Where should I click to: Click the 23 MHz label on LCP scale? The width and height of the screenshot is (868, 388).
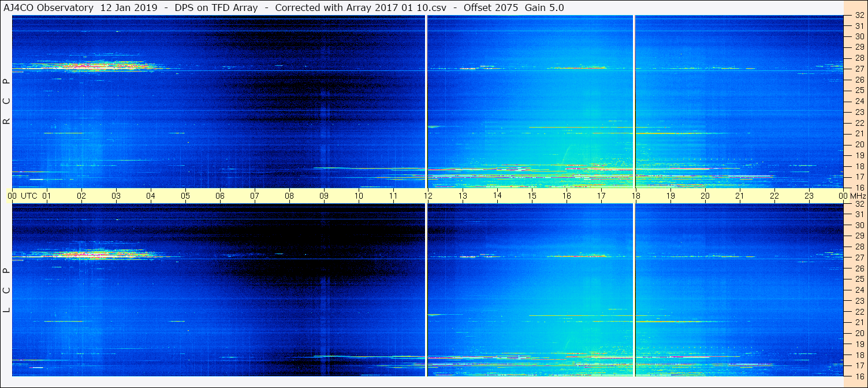coord(859,301)
